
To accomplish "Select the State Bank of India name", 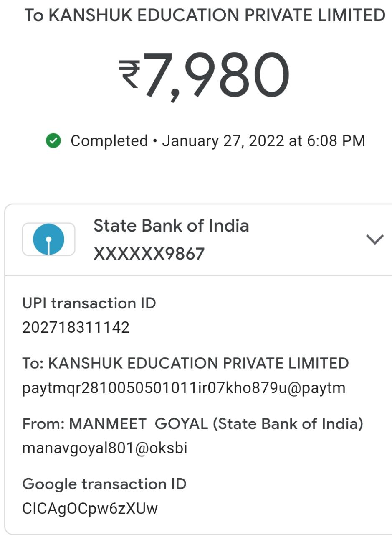I will point(171,226).
